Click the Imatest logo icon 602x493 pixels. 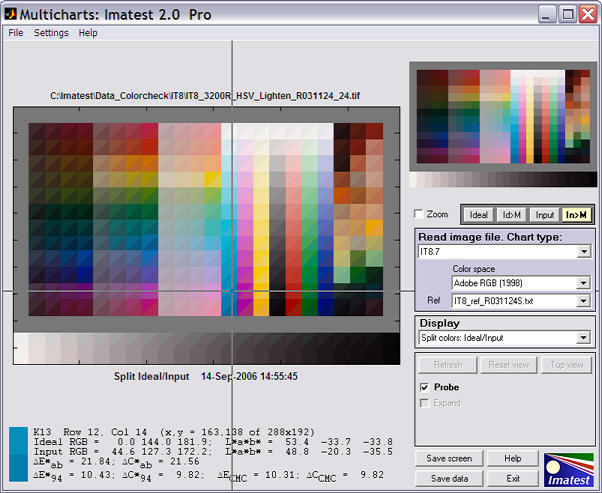569,470
